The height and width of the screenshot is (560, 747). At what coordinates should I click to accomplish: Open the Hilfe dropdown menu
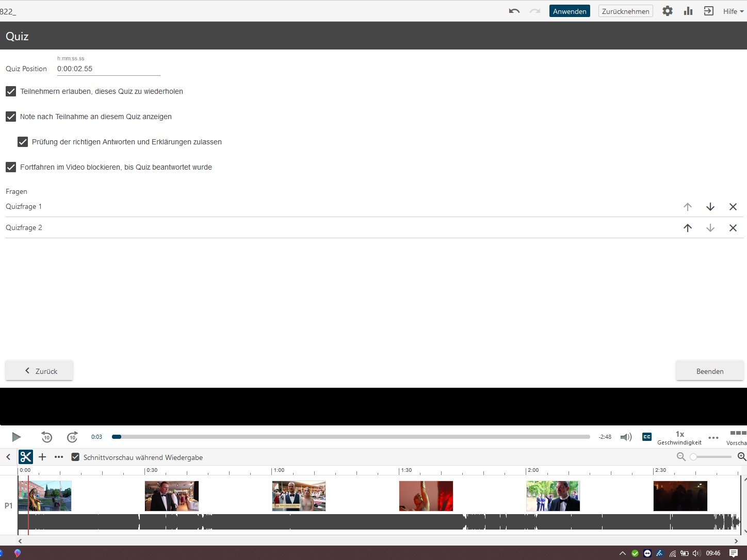tap(733, 11)
